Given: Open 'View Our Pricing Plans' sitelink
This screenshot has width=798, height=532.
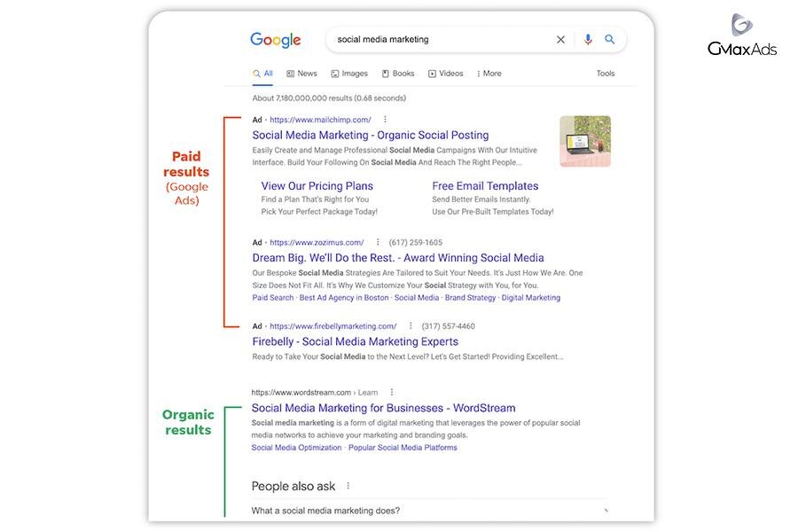Looking at the screenshot, I should tap(317, 186).
